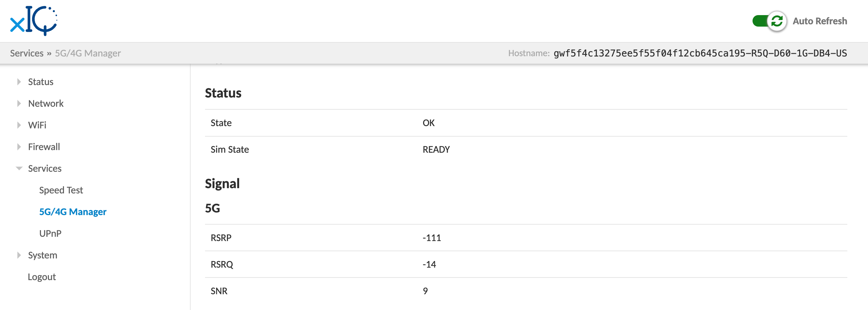868x310 pixels.
Task: Click the hostname string text
Action: pyautogui.click(x=700, y=53)
